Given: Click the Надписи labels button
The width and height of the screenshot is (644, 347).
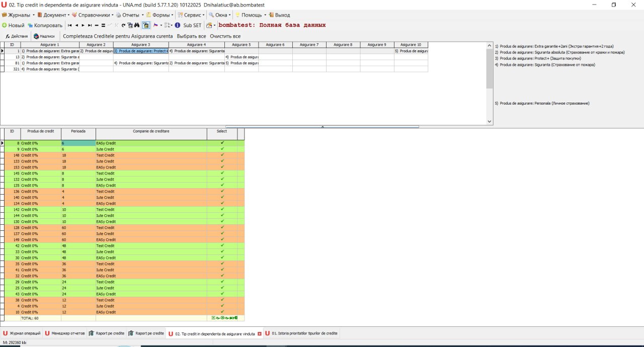Looking at the screenshot, I should pyautogui.click(x=44, y=36).
